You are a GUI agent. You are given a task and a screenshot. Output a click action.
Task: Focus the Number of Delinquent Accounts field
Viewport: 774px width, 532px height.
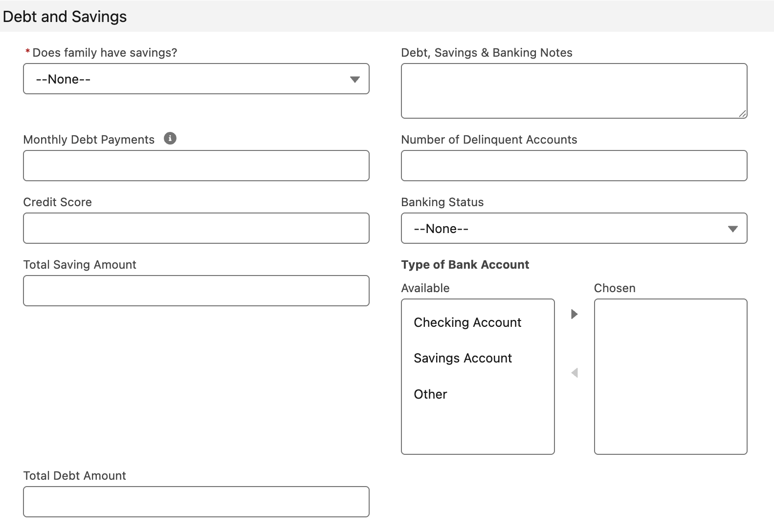pyautogui.click(x=574, y=166)
